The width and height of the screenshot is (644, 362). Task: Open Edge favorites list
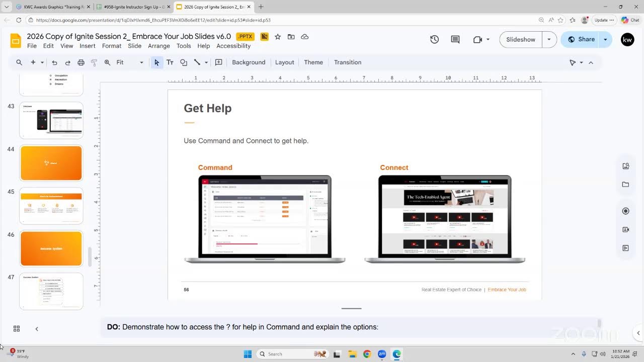[573, 20]
